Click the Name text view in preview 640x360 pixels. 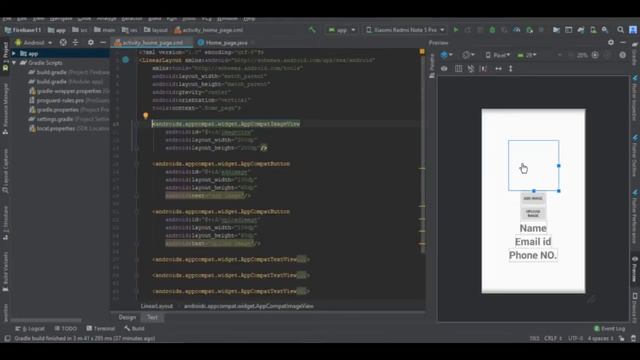pos(533,228)
